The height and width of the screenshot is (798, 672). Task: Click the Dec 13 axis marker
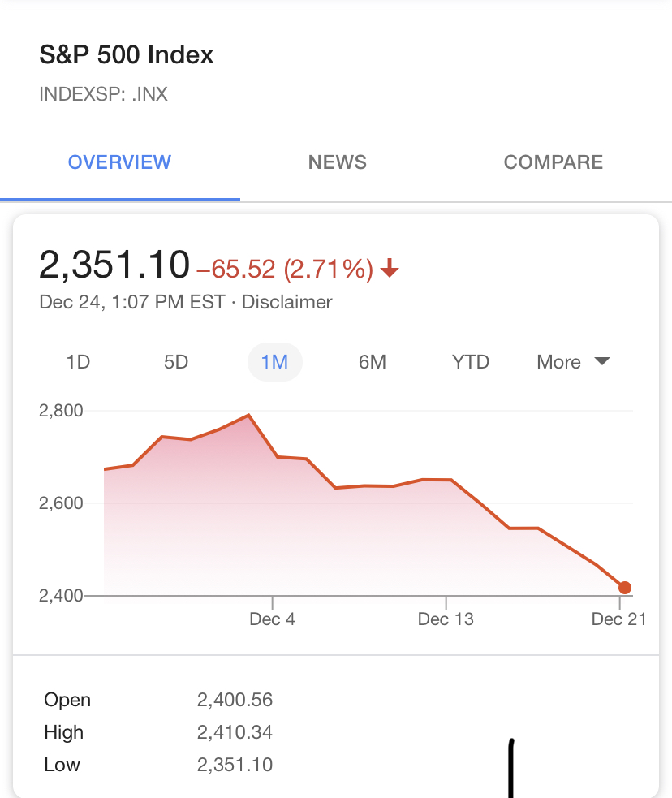click(446, 619)
